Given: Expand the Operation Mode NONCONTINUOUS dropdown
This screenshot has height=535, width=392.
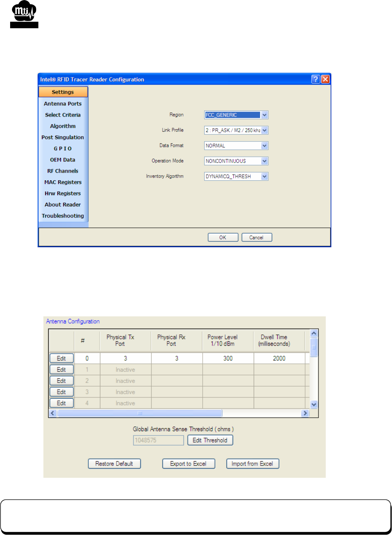Looking at the screenshot, I should pyautogui.click(x=236, y=161).
